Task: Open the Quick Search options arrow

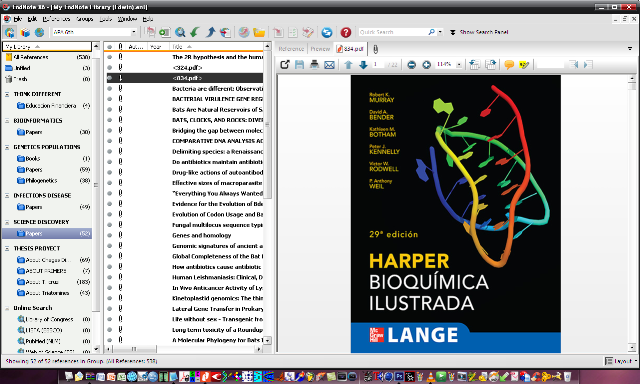Action: pos(440,32)
